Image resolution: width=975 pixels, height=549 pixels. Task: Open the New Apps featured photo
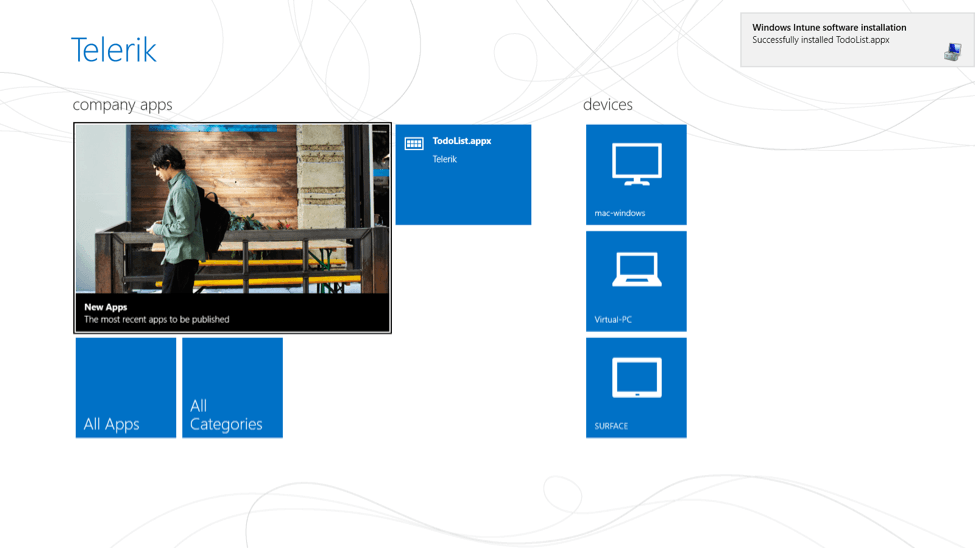coord(232,208)
